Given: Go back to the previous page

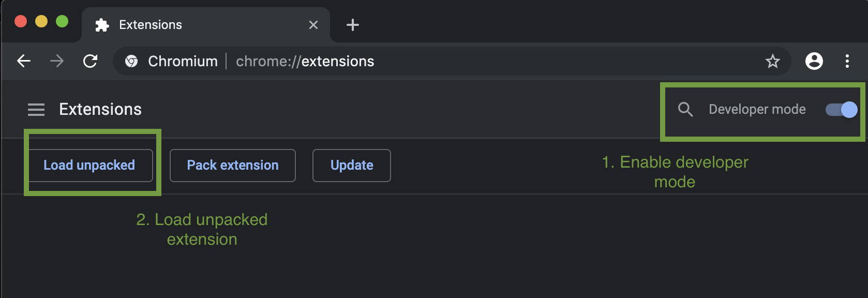Looking at the screenshot, I should [x=24, y=61].
